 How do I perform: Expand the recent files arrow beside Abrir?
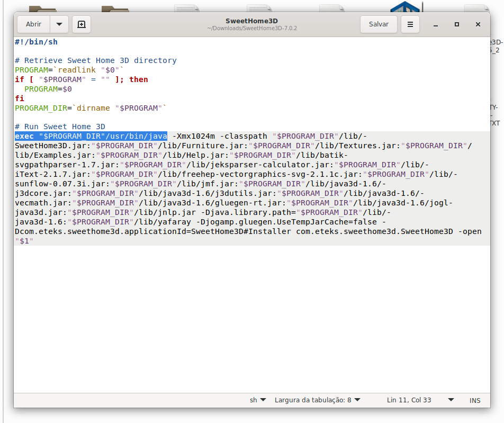tap(59, 24)
